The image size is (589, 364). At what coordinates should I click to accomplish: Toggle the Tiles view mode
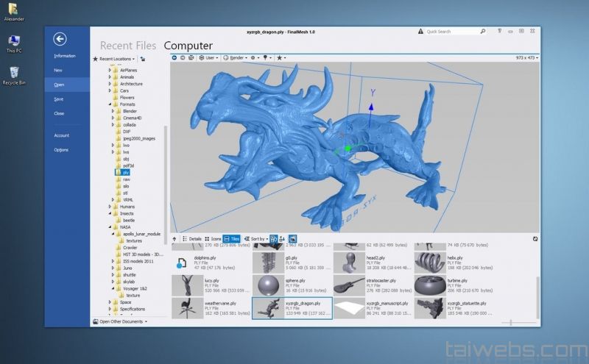coord(231,239)
